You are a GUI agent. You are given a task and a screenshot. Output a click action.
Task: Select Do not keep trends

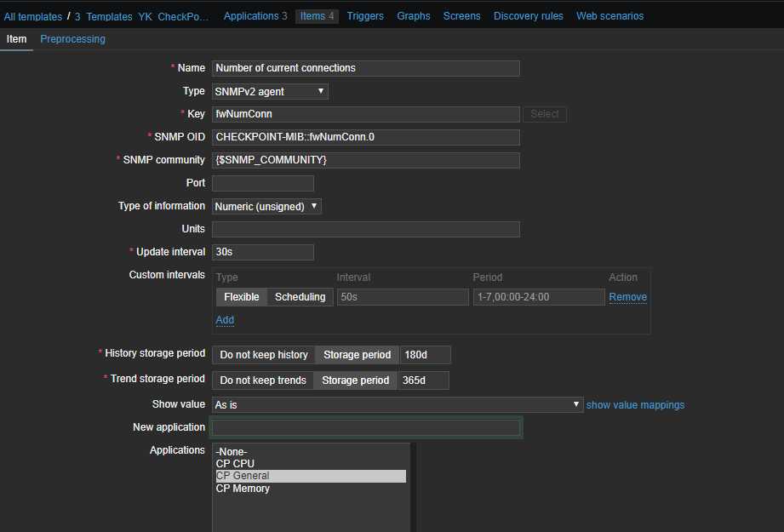[263, 380]
